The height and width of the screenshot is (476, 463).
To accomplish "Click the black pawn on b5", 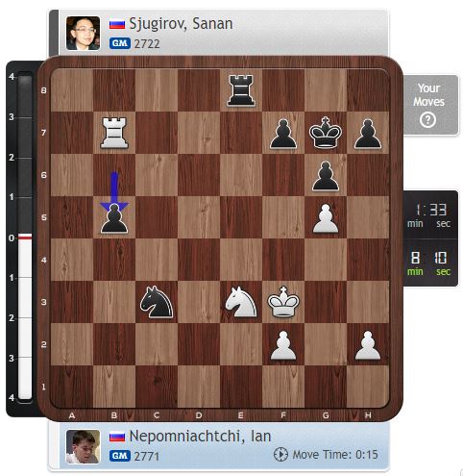I will 114,218.
